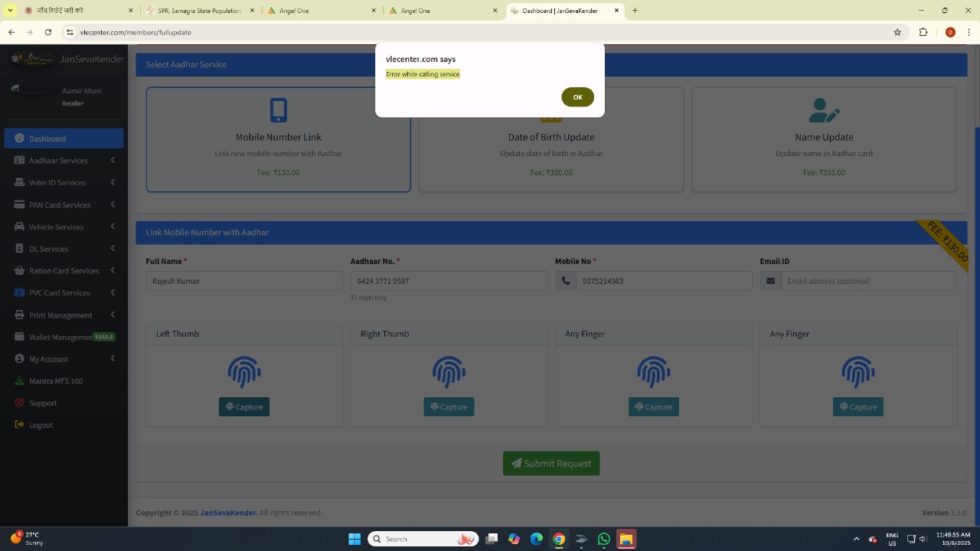Viewport: 980px width, 551px height.
Task: Click the JanSevaKender footer link
Action: 228,513
